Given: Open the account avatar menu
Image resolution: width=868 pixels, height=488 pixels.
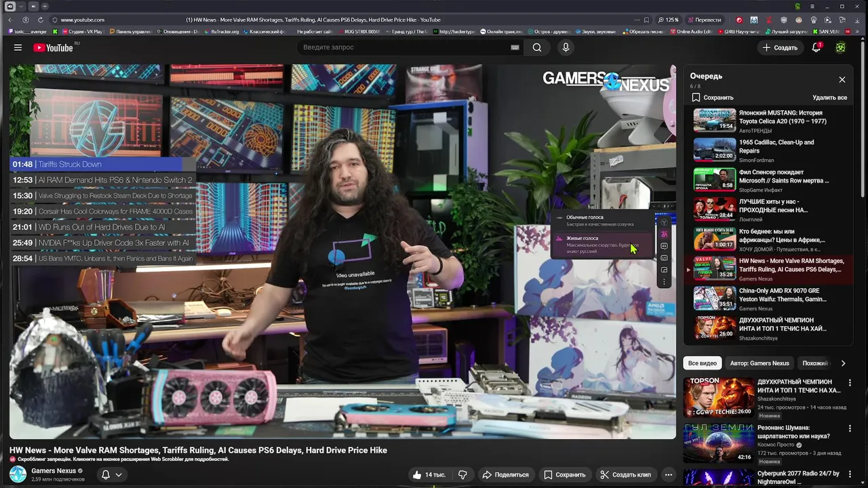Looking at the screenshot, I should 841,47.
